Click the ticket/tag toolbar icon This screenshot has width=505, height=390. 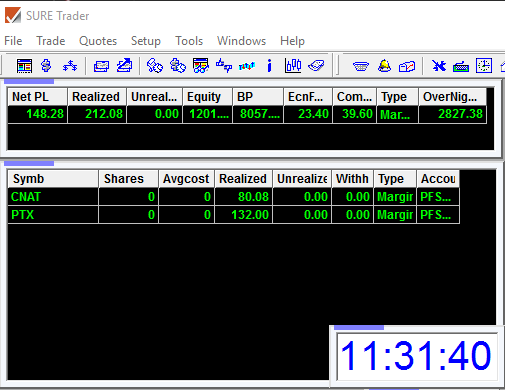[316, 66]
